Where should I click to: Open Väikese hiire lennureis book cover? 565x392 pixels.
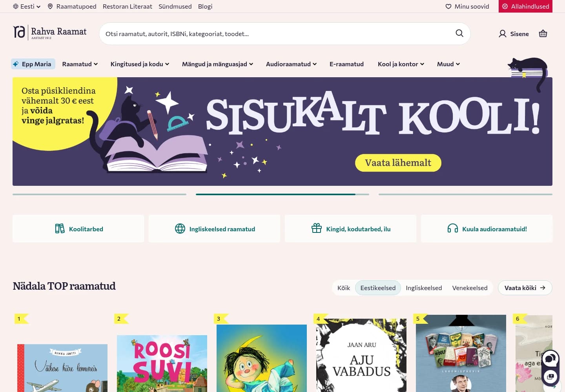62,368
